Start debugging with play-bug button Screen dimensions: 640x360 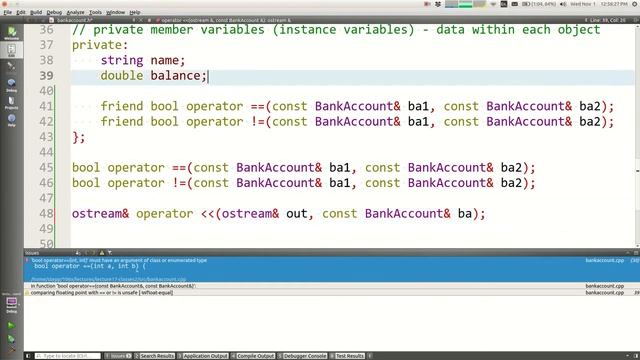pos(11,338)
